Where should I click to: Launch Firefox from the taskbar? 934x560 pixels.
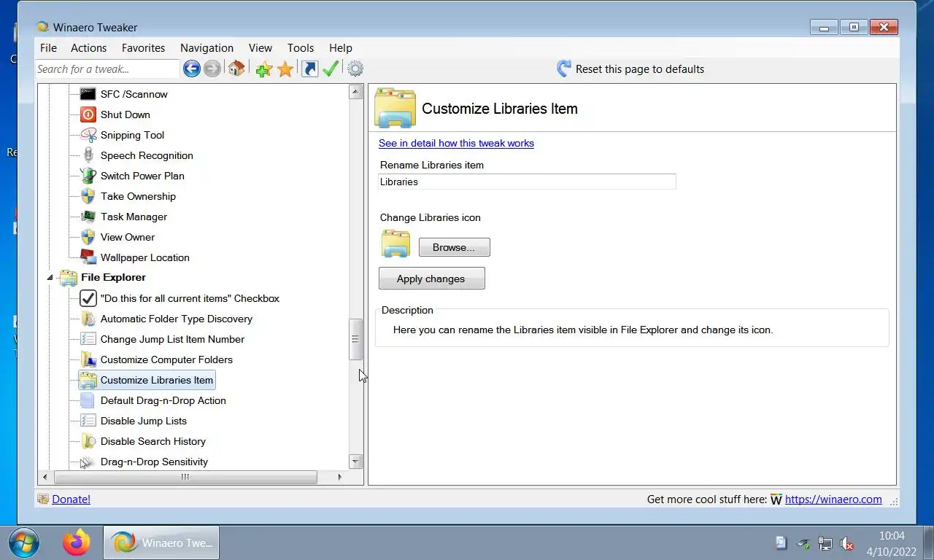point(76,542)
